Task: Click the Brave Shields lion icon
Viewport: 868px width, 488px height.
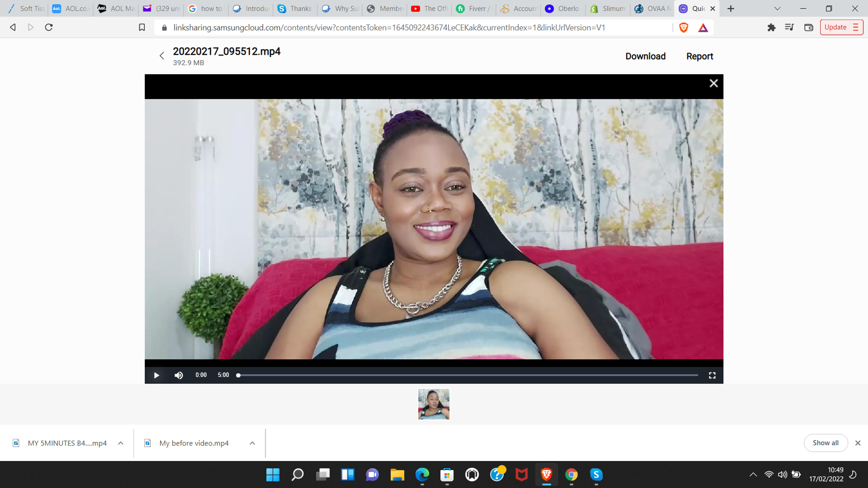Action: click(683, 27)
